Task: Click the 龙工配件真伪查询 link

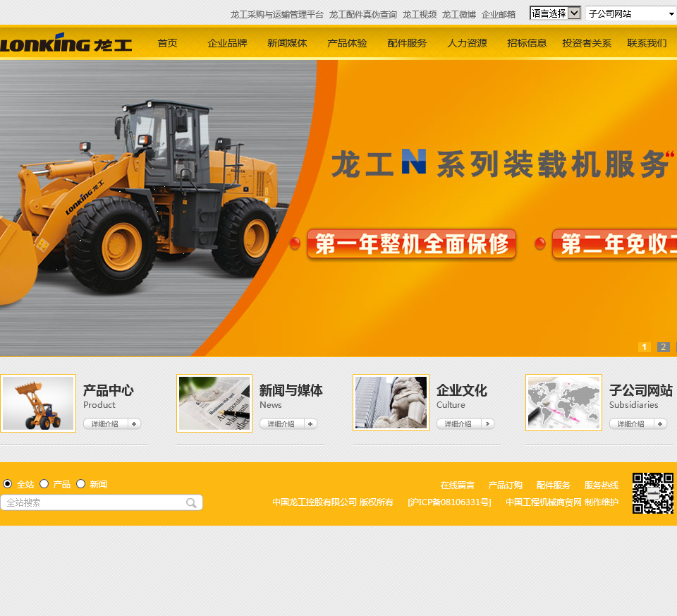Action: (363, 15)
